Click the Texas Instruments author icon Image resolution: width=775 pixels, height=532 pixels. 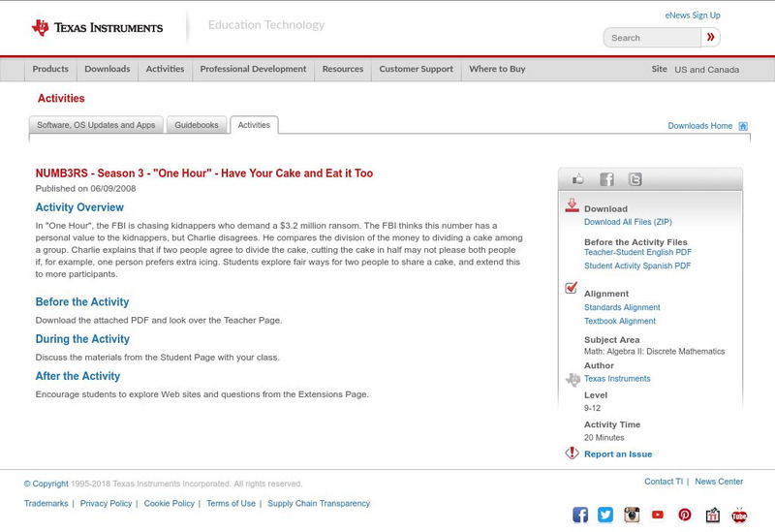(x=573, y=380)
